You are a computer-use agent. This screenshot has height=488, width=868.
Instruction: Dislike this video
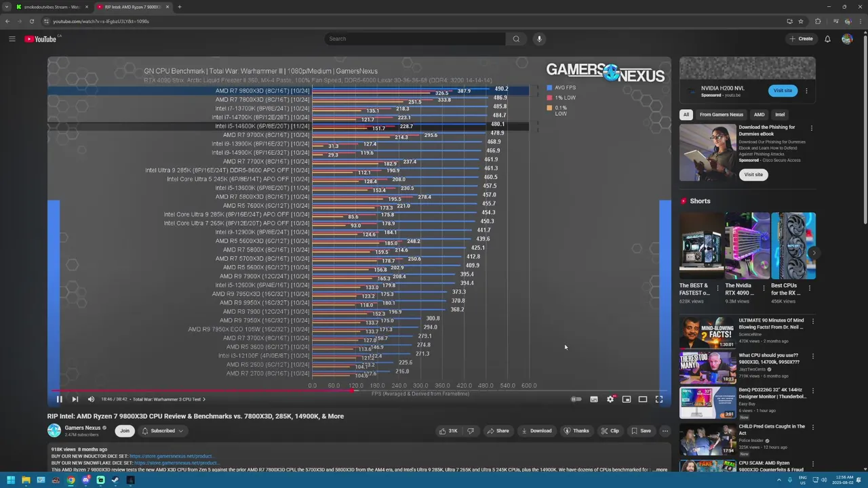click(x=471, y=431)
